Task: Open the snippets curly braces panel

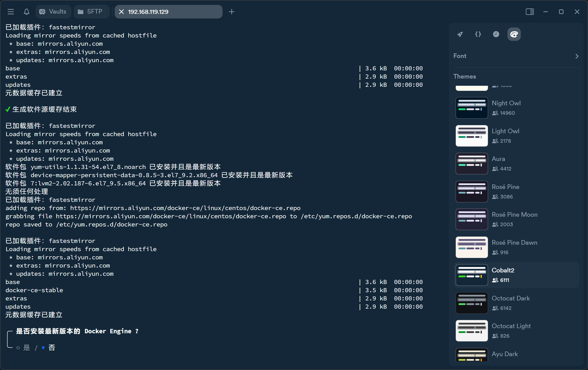Action: point(478,34)
